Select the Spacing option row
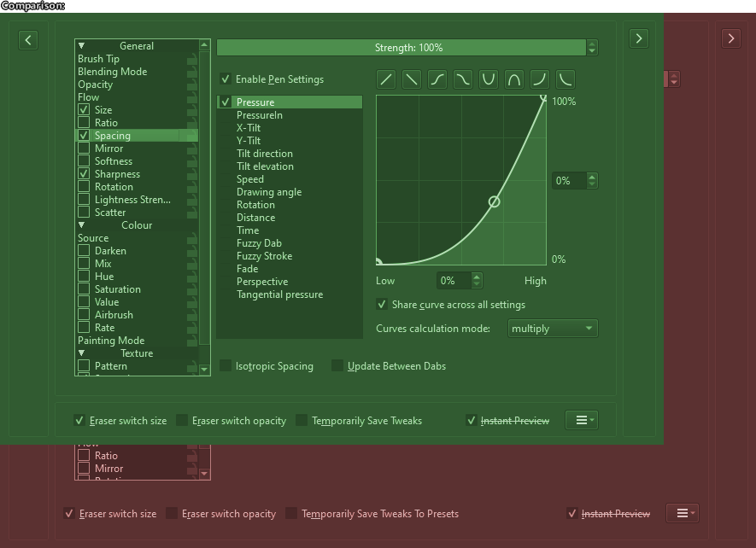This screenshot has height=548, width=756. pyautogui.click(x=137, y=136)
